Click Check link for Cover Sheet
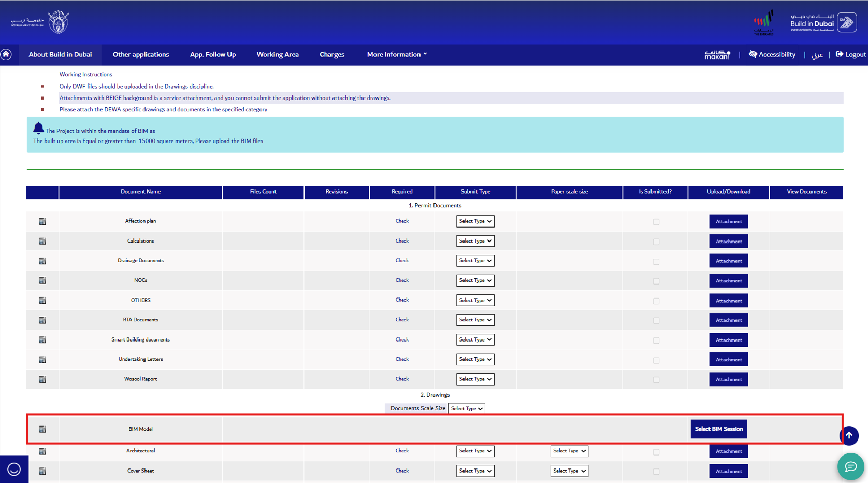The height and width of the screenshot is (483, 868). (402, 471)
